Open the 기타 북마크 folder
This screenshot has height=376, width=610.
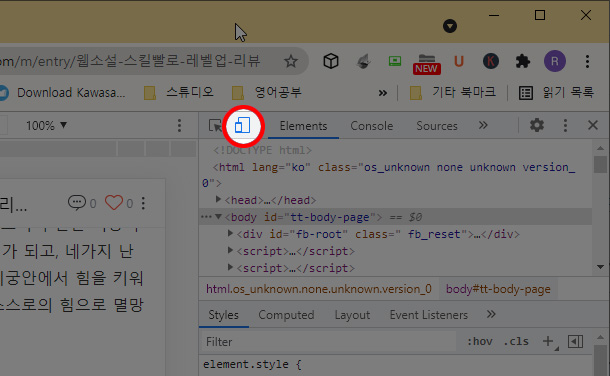tap(453, 93)
